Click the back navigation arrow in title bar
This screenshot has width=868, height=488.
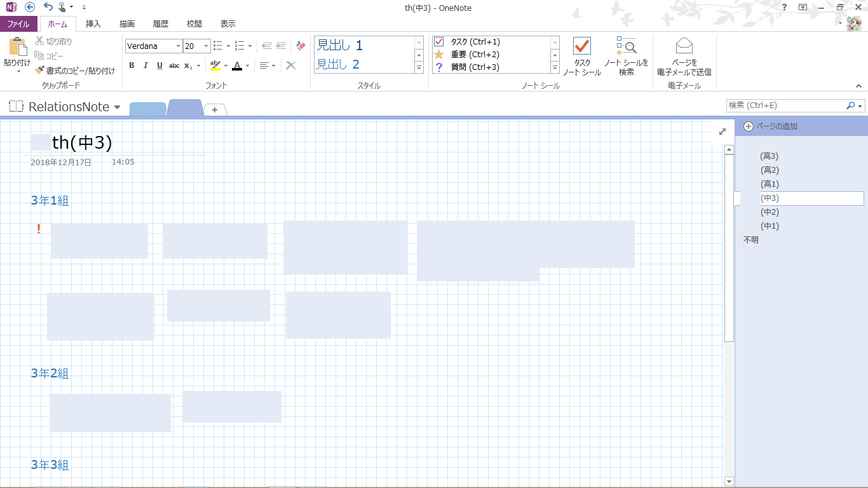(x=29, y=7)
